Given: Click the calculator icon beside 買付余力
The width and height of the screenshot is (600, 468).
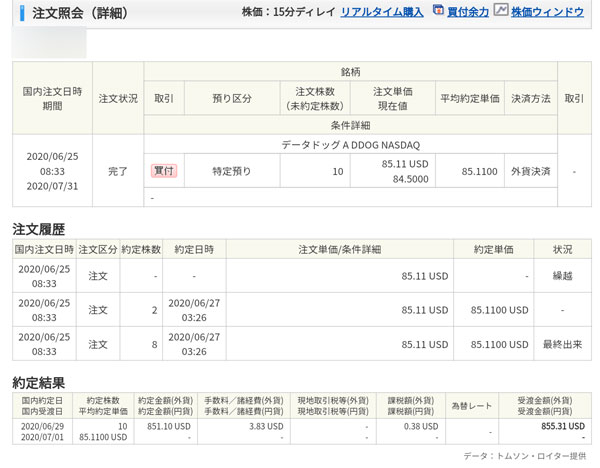Looking at the screenshot, I should click(x=439, y=11).
